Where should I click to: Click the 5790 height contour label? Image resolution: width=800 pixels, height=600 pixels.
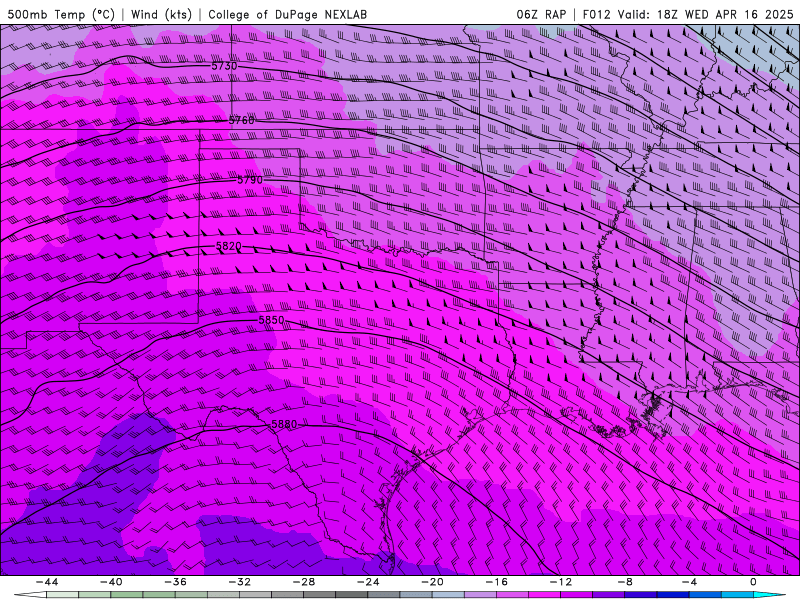[250, 180]
